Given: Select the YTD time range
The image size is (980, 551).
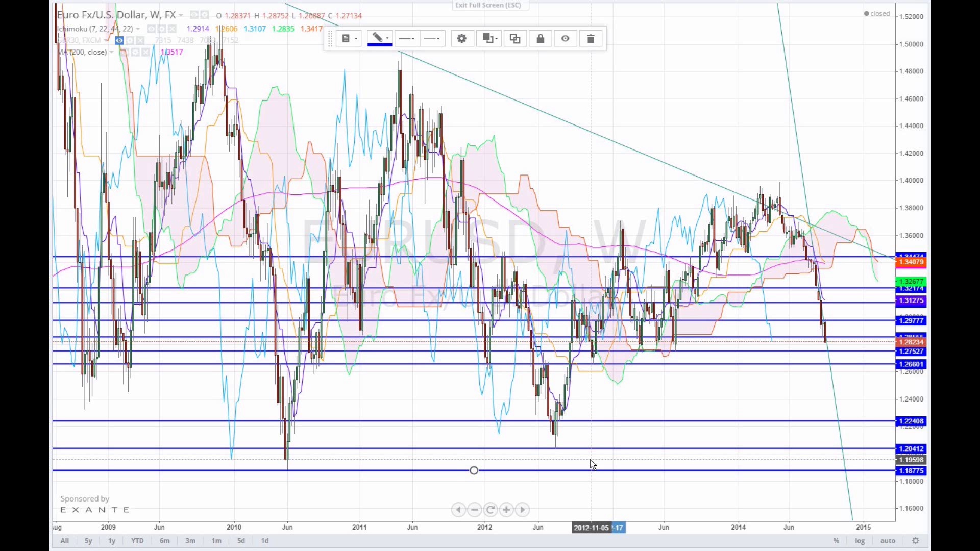Looking at the screenshot, I should point(137,541).
